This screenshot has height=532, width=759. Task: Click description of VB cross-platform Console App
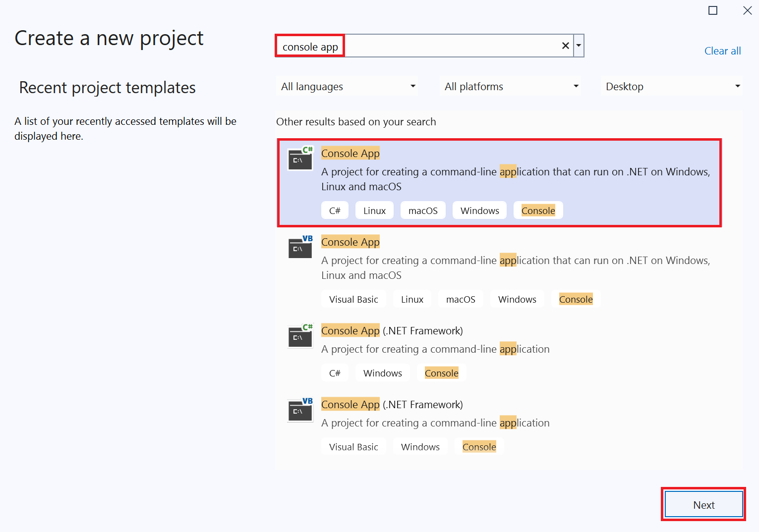click(516, 268)
